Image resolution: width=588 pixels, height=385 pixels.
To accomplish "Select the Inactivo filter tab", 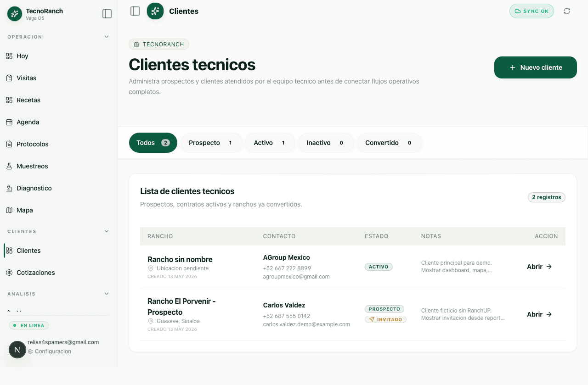I will point(326,143).
